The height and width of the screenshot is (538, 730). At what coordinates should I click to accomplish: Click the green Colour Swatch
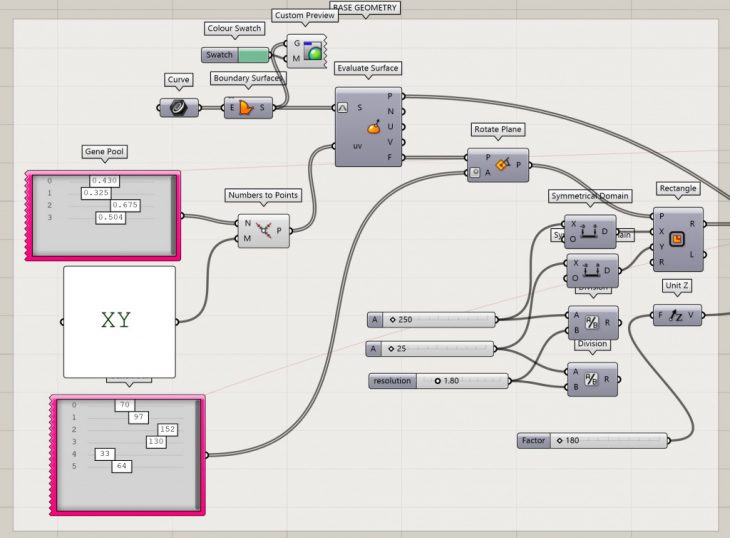[253, 55]
